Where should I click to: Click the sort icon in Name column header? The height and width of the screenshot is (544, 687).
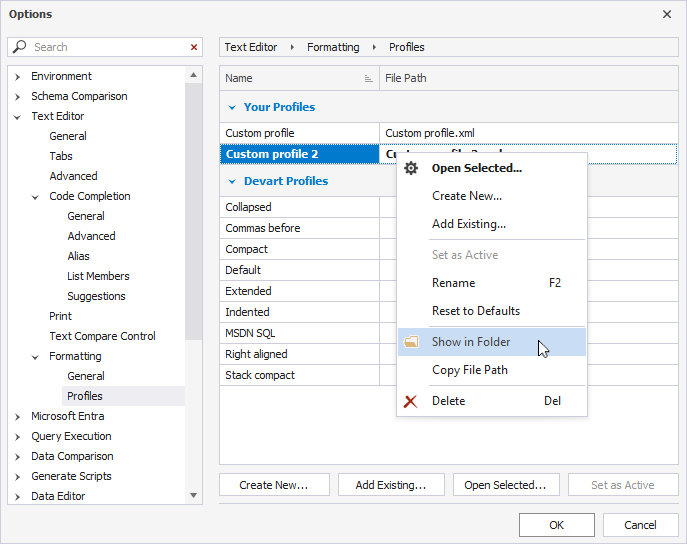(x=368, y=78)
